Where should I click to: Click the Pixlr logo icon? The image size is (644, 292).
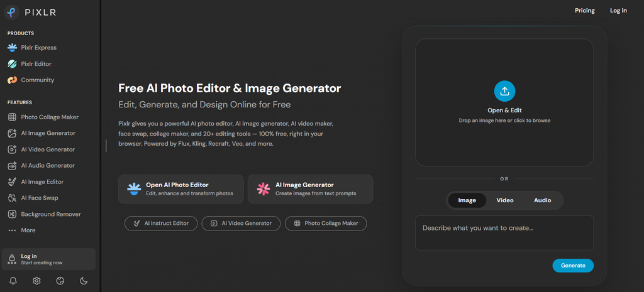point(12,13)
